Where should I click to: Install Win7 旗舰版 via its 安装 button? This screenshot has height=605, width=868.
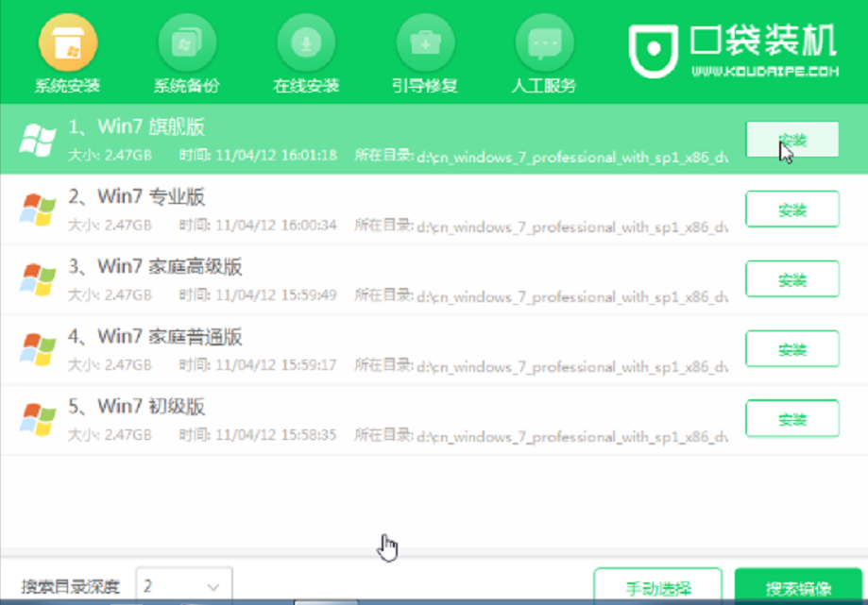pyautogui.click(x=791, y=139)
